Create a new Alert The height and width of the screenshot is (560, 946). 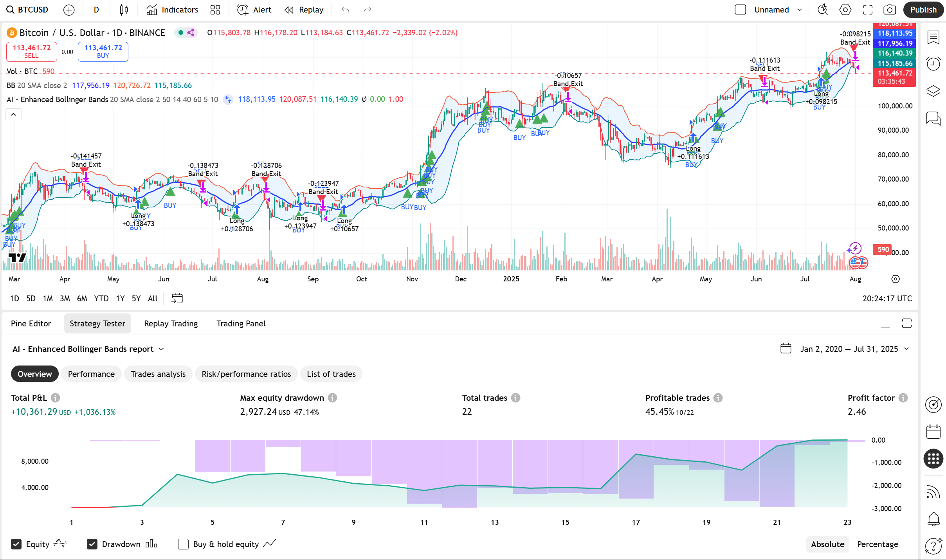tap(254, 10)
